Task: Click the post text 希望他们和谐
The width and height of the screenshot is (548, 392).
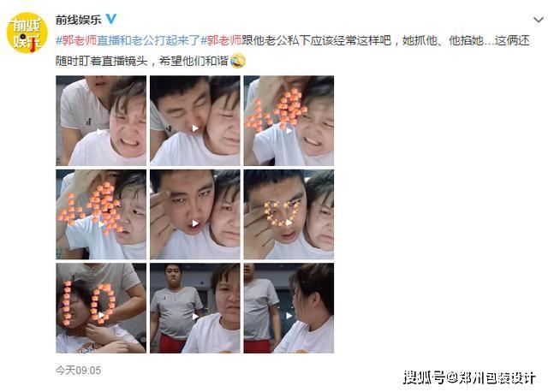Action: (x=194, y=61)
